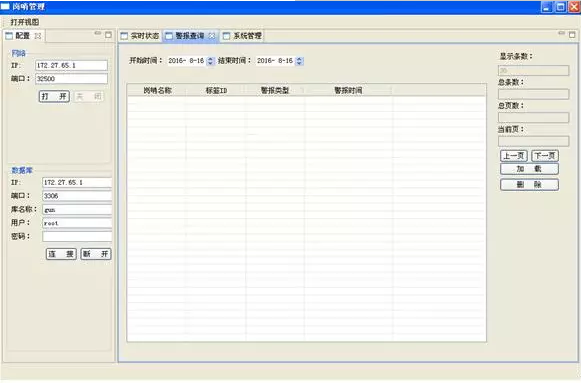581x383 pixels.
Task: Focus the database 密码 input field
Action: (x=77, y=236)
